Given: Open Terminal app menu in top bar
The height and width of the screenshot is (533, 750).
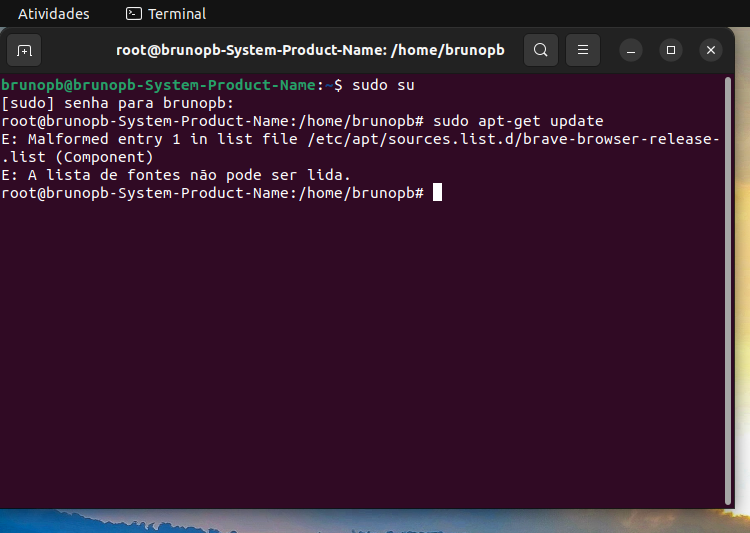Looking at the screenshot, I should [166, 14].
